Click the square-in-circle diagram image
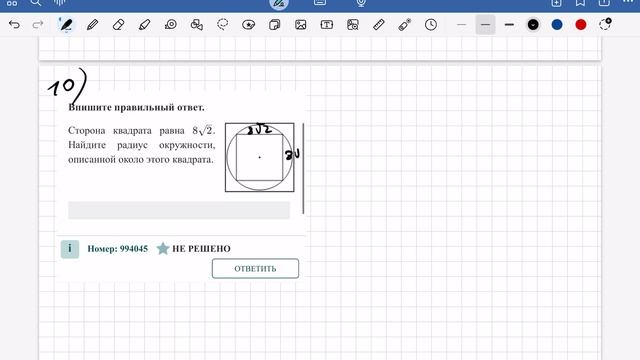This screenshot has height=360, width=640. click(x=260, y=157)
